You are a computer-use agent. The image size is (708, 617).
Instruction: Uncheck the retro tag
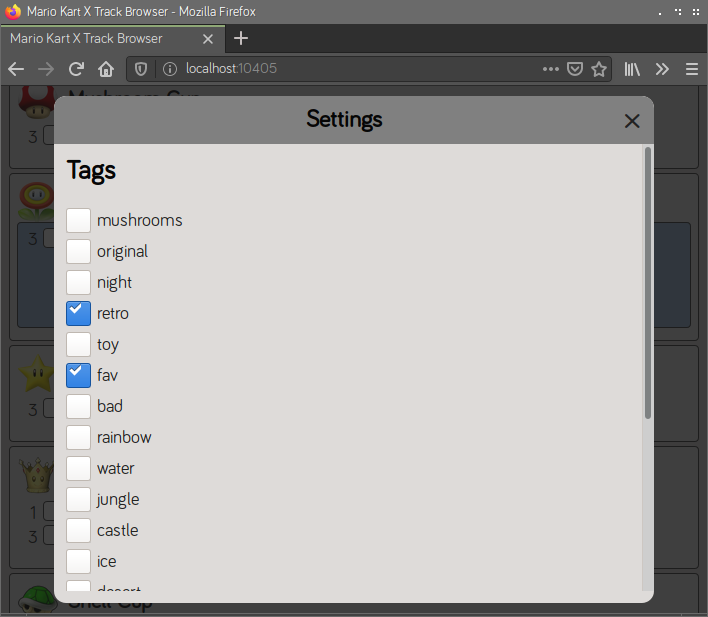[79, 313]
